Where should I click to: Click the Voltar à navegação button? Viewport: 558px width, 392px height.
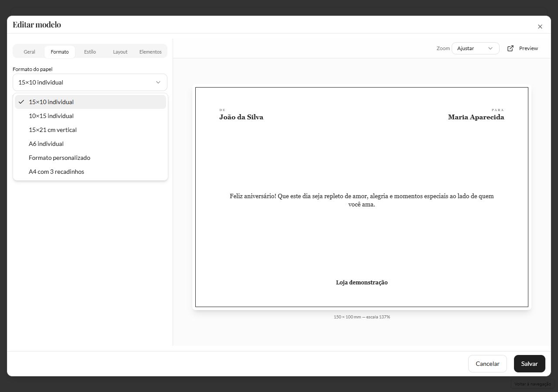[x=533, y=384]
